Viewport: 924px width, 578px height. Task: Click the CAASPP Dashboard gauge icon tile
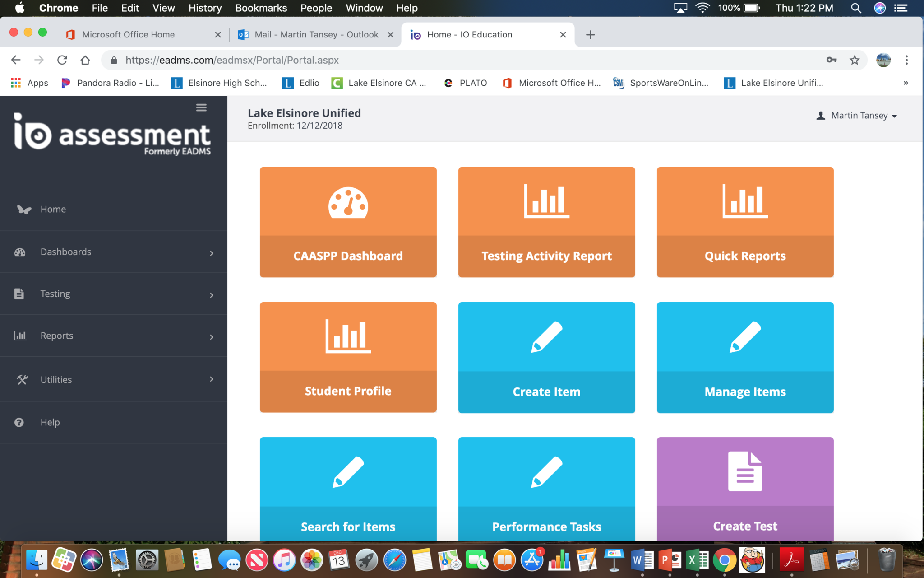[x=348, y=222]
